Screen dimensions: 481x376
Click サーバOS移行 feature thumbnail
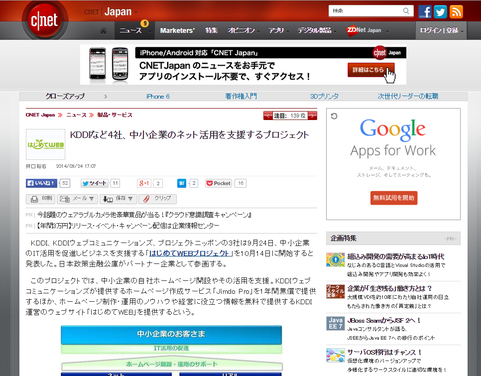click(x=335, y=356)
